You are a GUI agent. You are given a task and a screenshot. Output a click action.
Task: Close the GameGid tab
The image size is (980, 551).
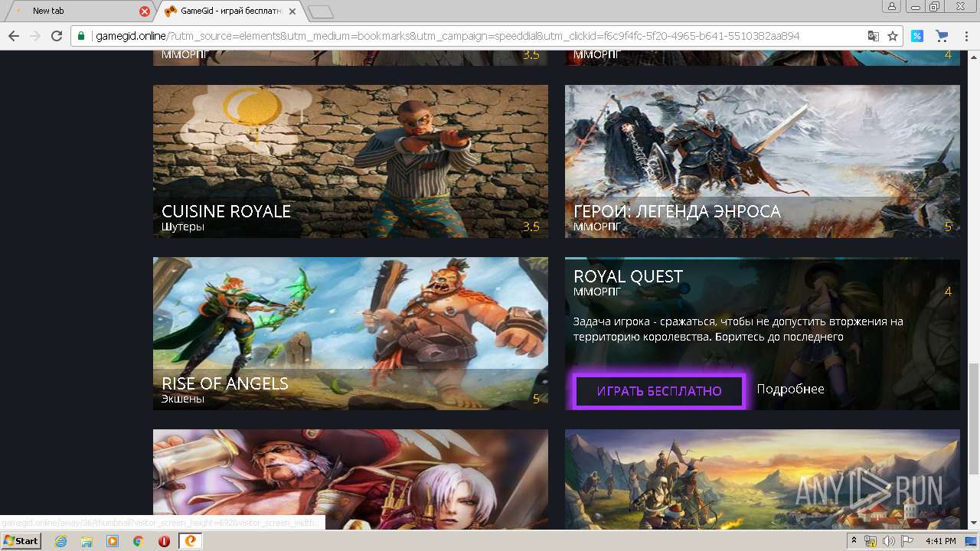click(292, 11)
